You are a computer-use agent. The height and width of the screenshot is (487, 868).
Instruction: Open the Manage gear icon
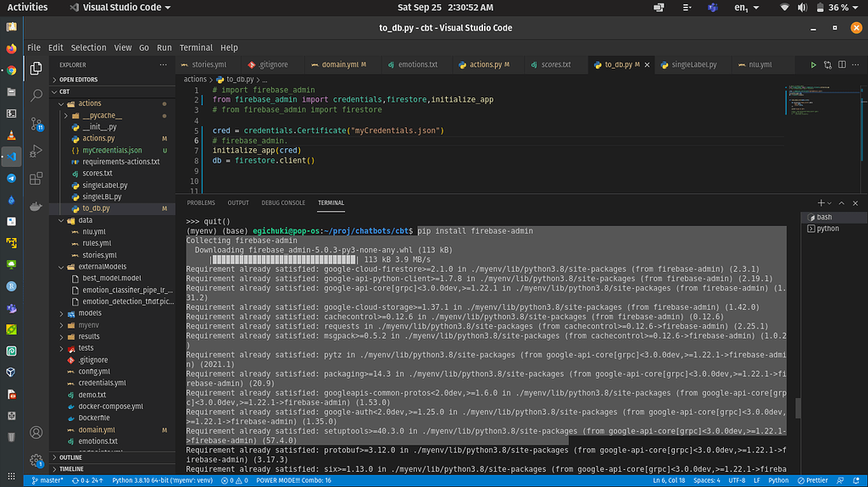pyautogui.click(x=36, y=461)
